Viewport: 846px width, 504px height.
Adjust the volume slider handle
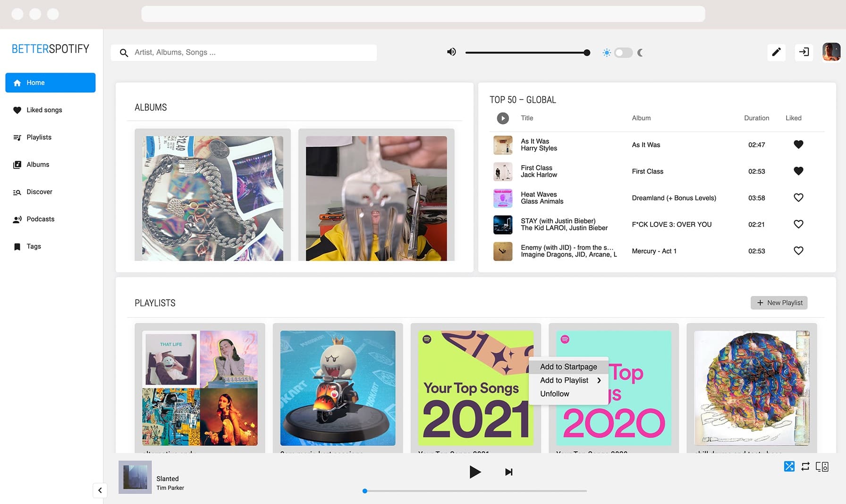[x=587, y=53]
